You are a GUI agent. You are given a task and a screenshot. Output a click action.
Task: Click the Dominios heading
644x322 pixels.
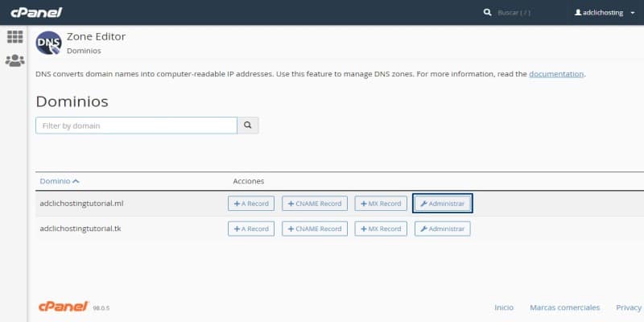click(x=72, y=101)
